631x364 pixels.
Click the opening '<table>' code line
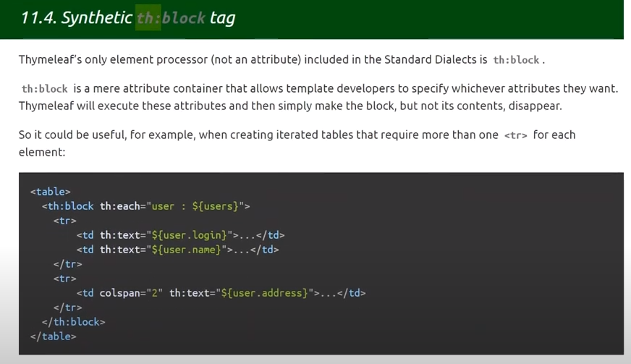[51, 192]
